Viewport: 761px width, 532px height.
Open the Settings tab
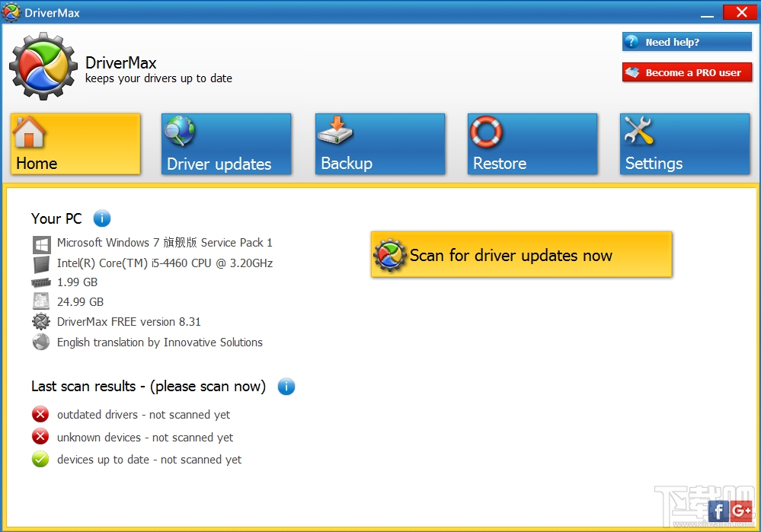tap(685, 144)
